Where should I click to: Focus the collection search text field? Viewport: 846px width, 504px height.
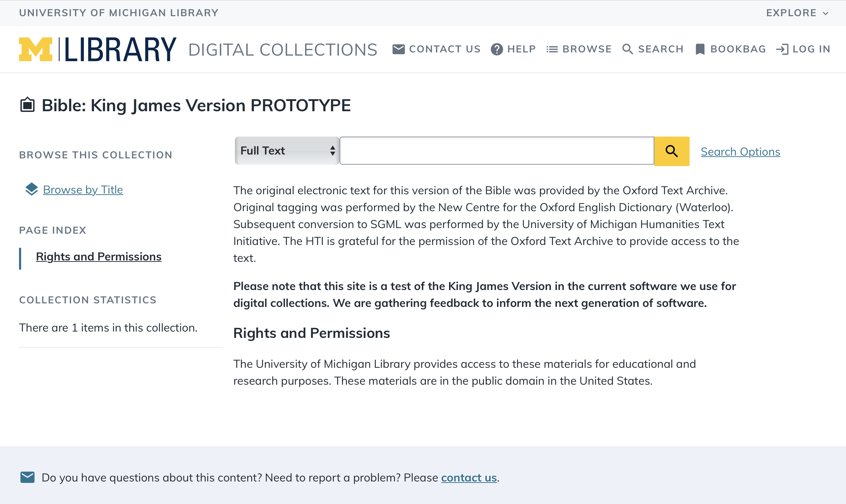coord(497,151)
